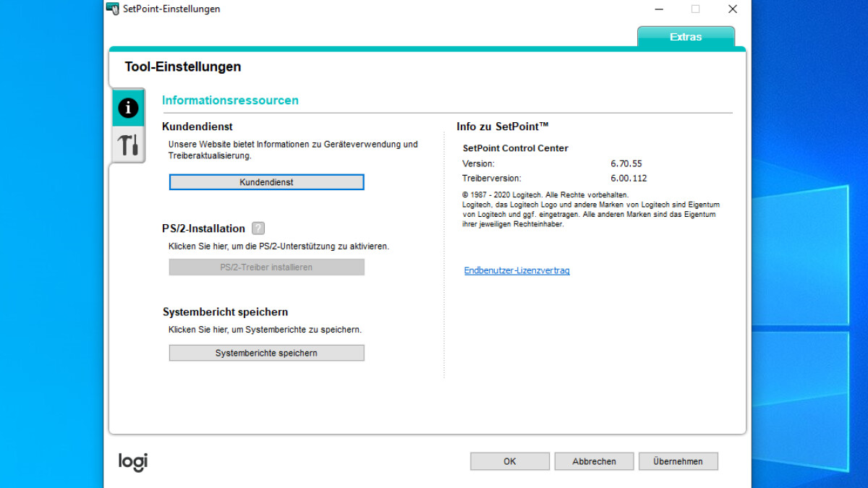
Task: Open the Kundendienst button
Action: tap(266, 182)
